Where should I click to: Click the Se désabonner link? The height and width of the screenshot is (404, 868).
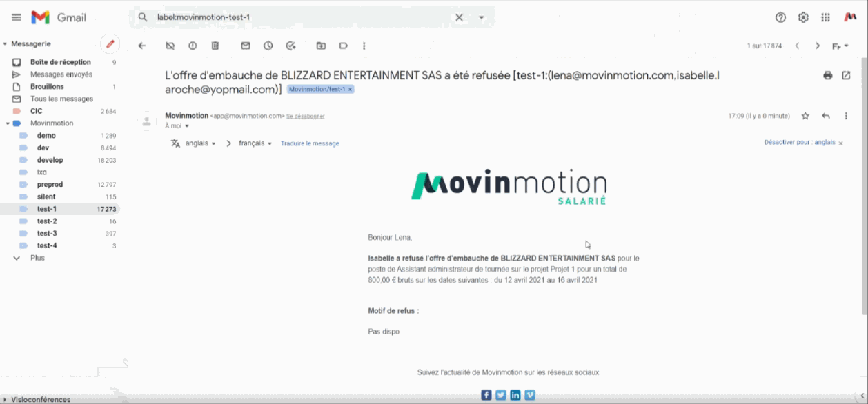coord(306,117)
